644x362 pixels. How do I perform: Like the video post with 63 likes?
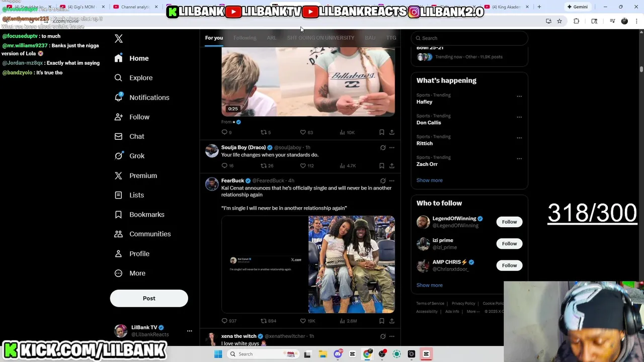306,132
